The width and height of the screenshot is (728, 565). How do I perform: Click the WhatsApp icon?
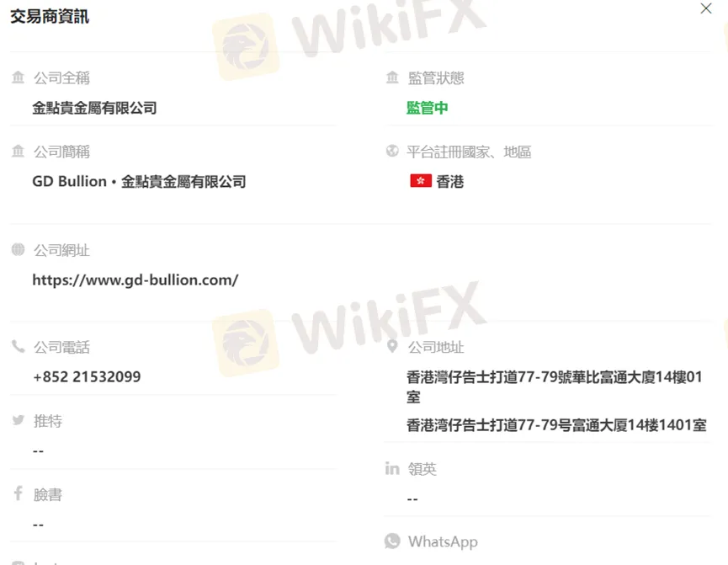[x=392, y=541]
